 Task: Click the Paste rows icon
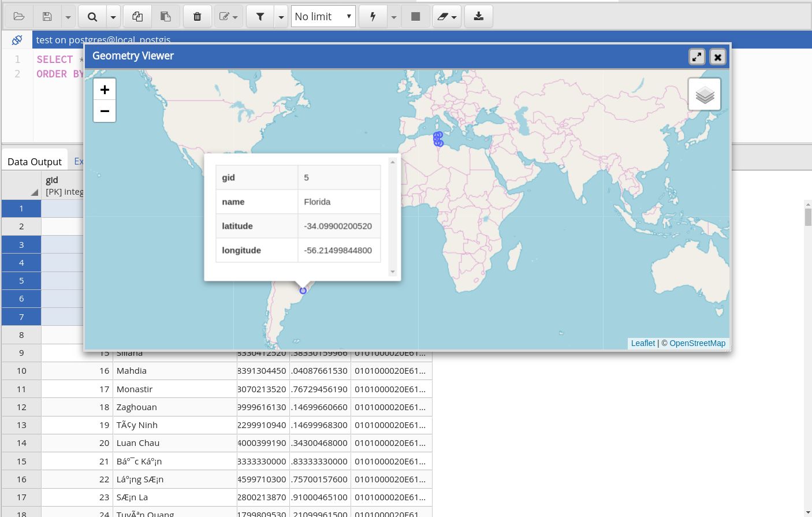click(166, 17)
